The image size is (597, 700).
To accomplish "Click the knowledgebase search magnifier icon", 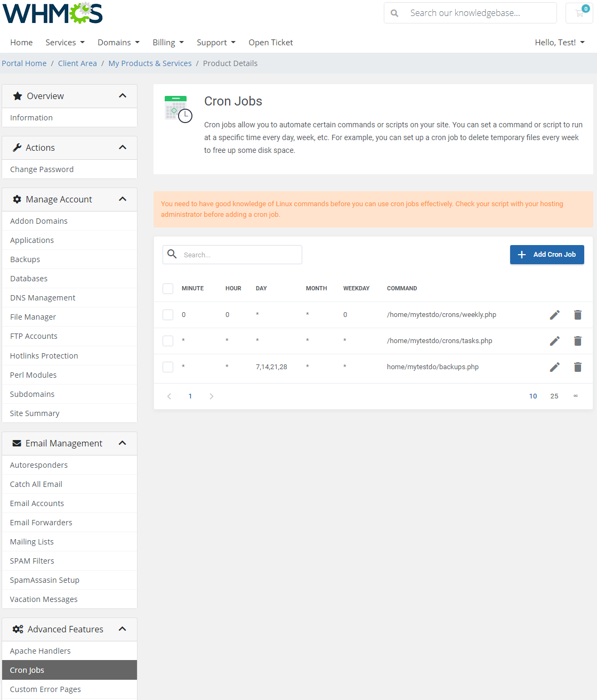I will 394,13.
